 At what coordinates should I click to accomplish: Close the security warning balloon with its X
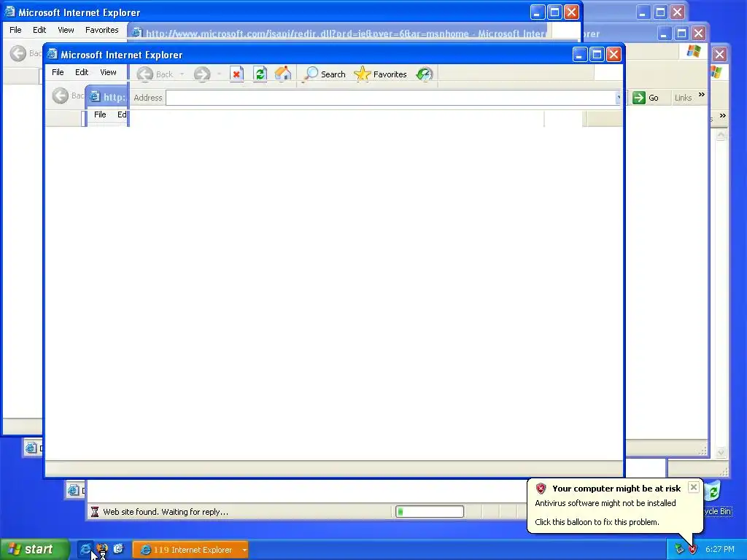tap(694, 486)
